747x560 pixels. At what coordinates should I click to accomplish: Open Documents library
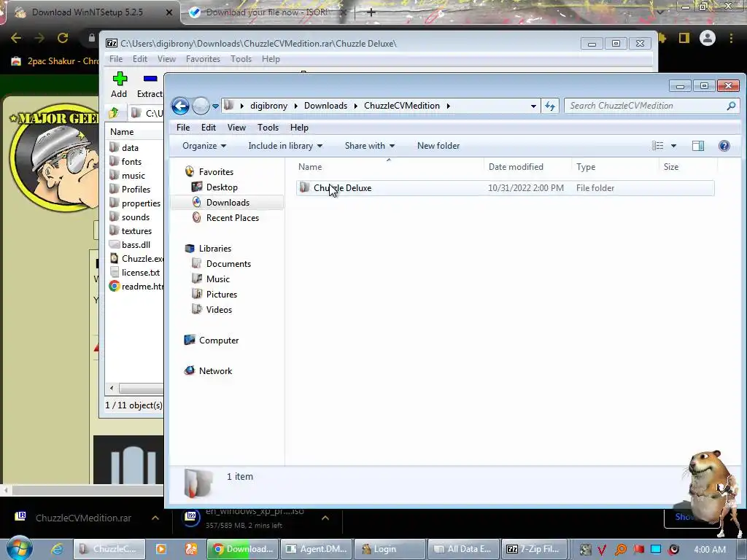(x=228, y=264)
